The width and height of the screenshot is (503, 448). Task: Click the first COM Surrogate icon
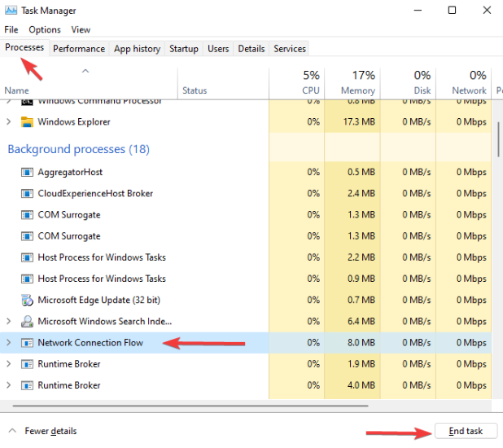(27, 215)
